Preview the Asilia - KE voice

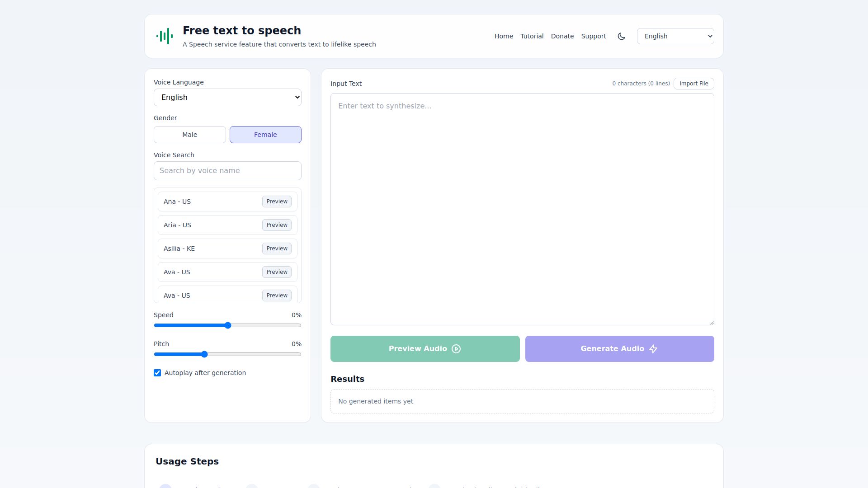click(x=276, y=249)
